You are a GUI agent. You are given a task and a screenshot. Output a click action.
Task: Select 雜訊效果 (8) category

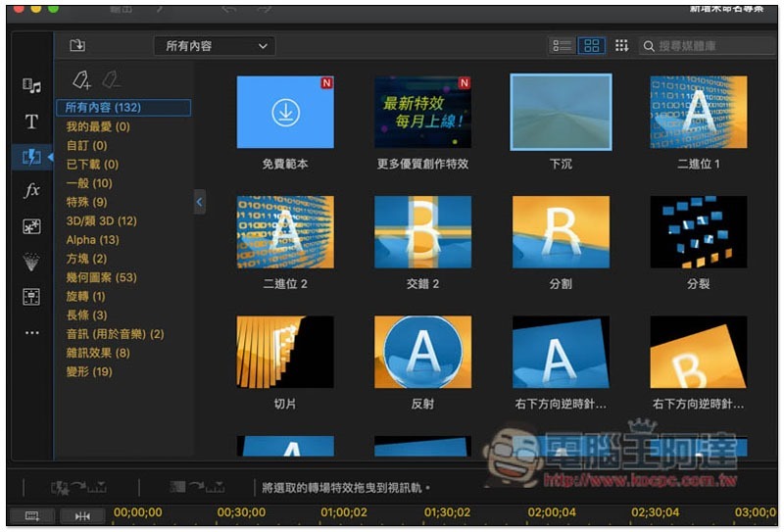point(98,353)
